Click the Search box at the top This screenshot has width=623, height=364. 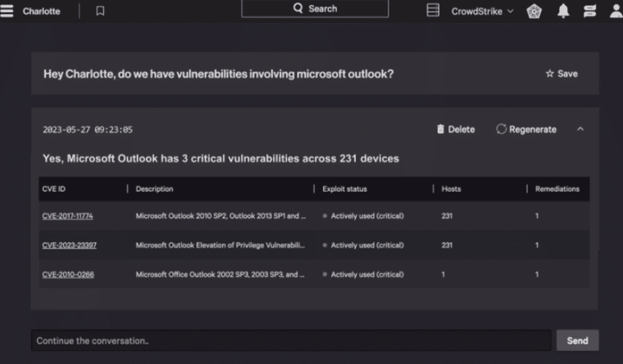coord(315,8)
